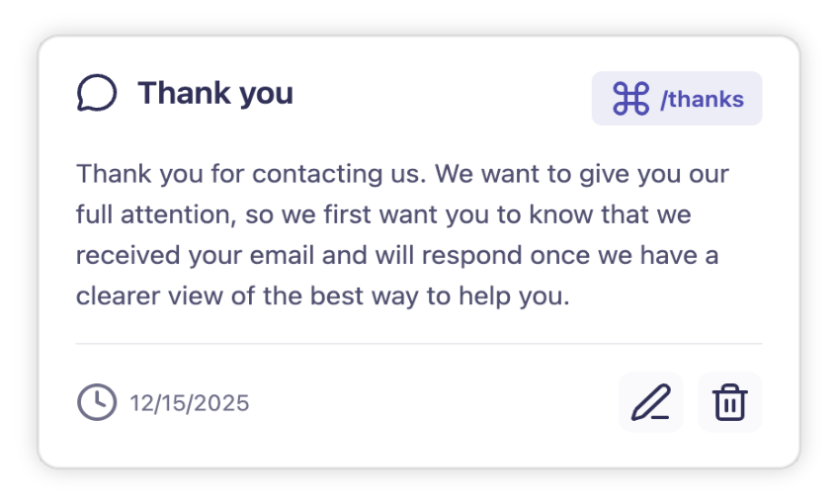Image resolution: width=838 pixels, height=504 pixels.
Task: Click the line beginning "received your email"
Action: (396, 256)
